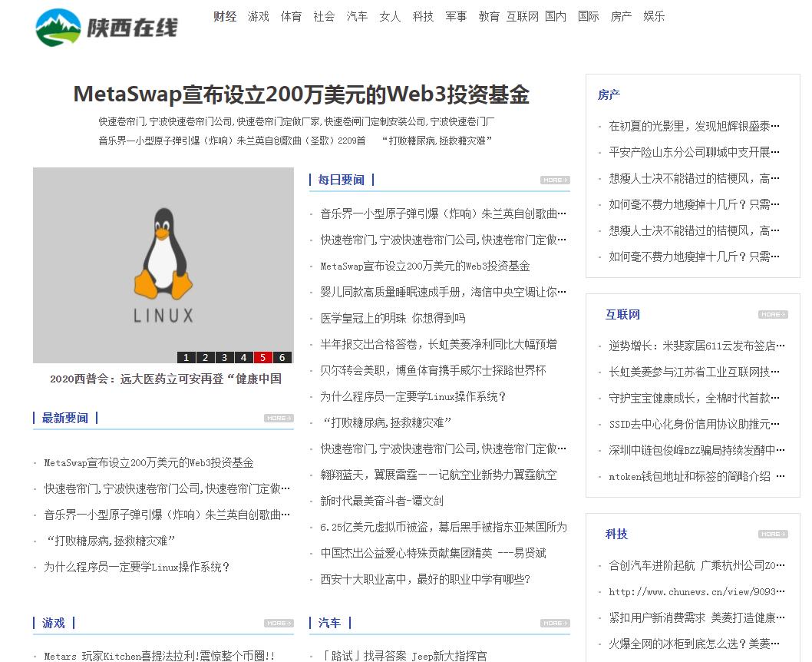This screenshot has width=812, height=662.
Task: Open 逆势增长：米斐家居611 article
Action: (697, 346)
